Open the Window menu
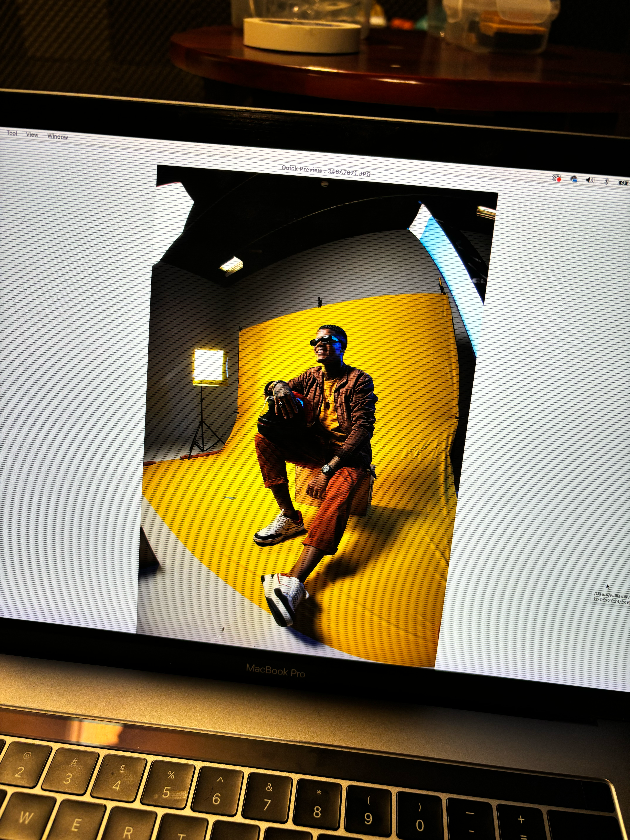 (57, 136)
